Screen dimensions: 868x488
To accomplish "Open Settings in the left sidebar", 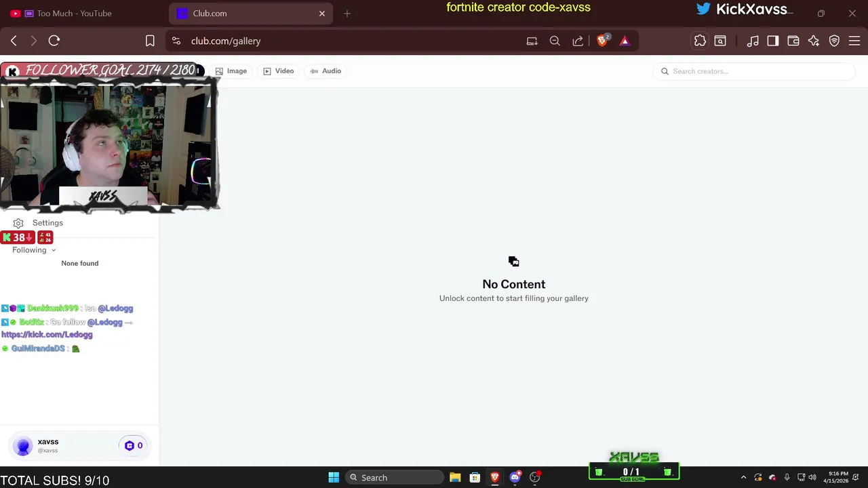I will (47, 223).
